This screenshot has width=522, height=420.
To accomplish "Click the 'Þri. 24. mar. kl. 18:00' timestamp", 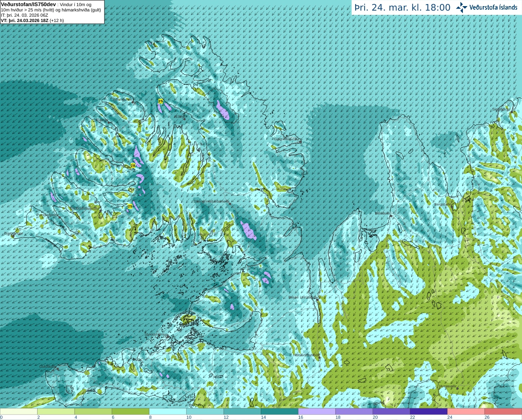I will coord(403,8).
